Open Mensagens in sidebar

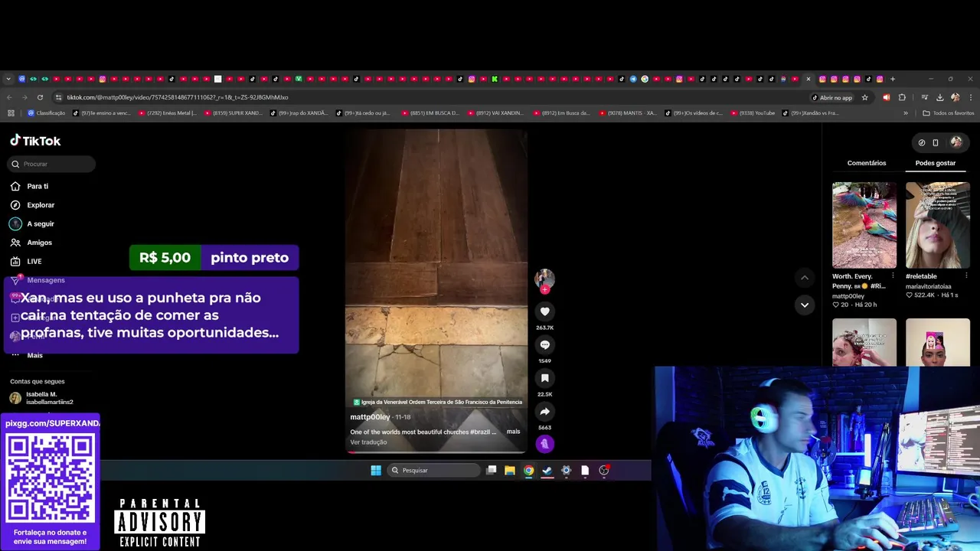(x=38, y=280)
